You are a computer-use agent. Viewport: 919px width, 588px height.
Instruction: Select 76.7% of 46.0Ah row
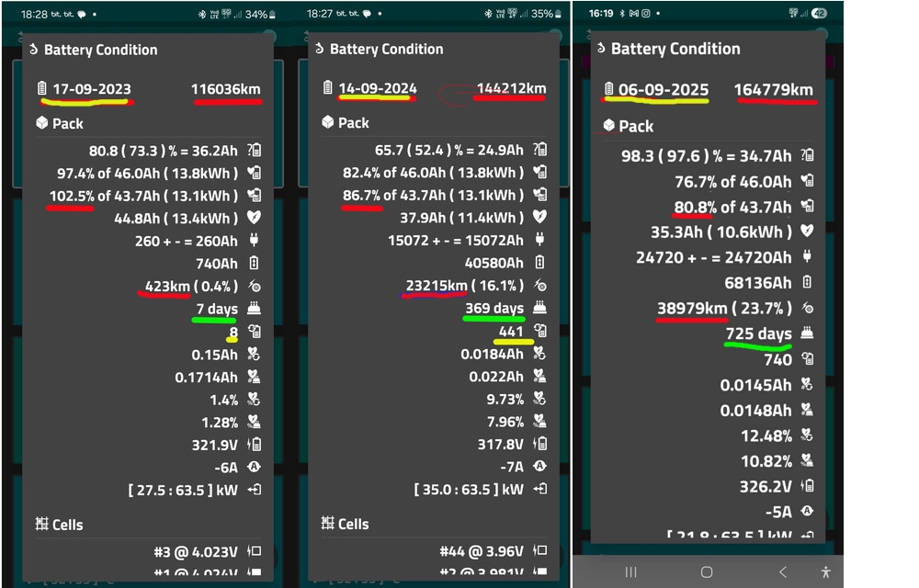click(x=732, y=182)
